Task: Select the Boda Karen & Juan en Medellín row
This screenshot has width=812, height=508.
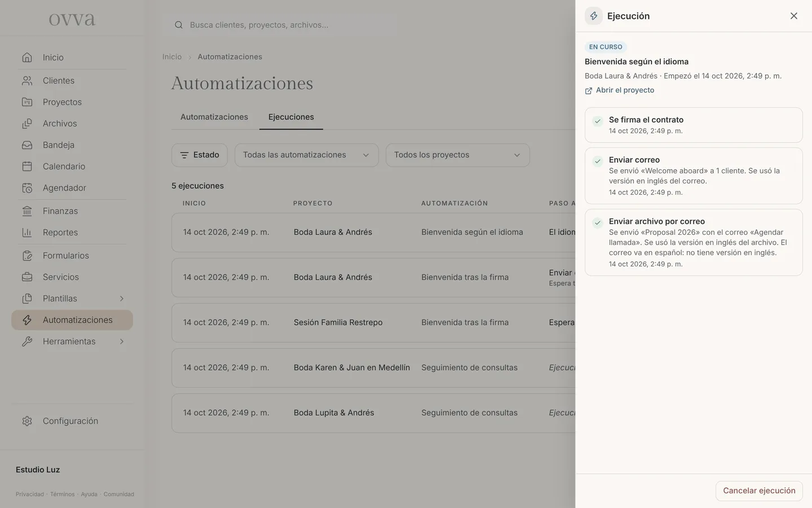Action: pos(373,368)
